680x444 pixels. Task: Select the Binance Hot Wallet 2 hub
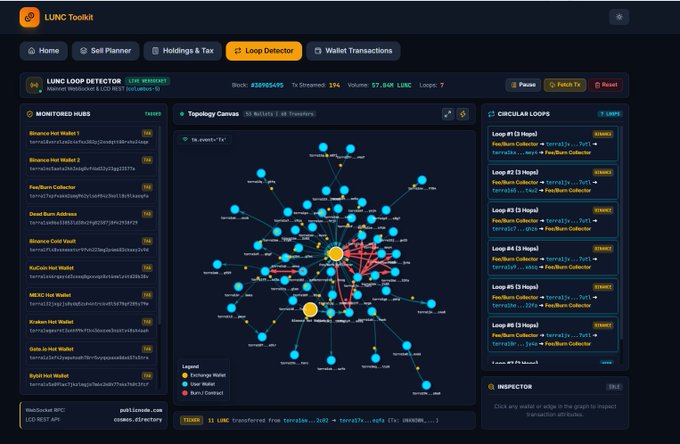pyautogui.click(x=91, y=164)
